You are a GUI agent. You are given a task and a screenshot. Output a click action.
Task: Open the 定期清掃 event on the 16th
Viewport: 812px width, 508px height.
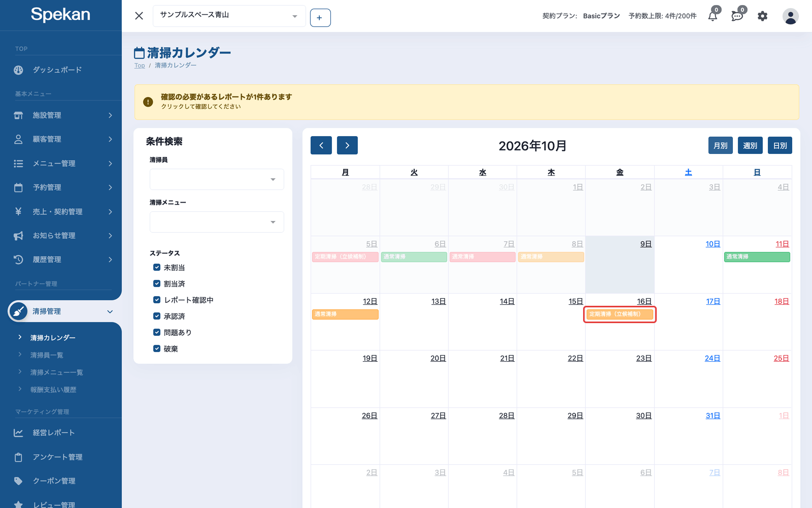pyautogui.click(x=620, y=314)
